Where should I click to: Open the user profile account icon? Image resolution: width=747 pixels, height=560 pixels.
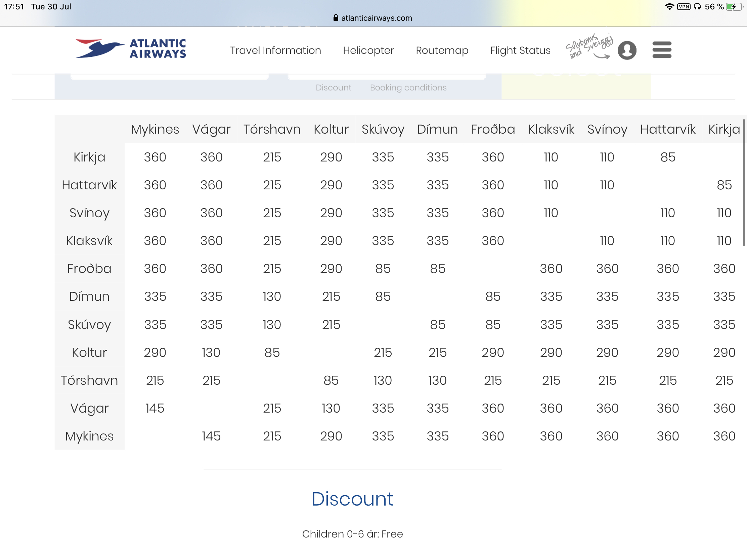627,50
